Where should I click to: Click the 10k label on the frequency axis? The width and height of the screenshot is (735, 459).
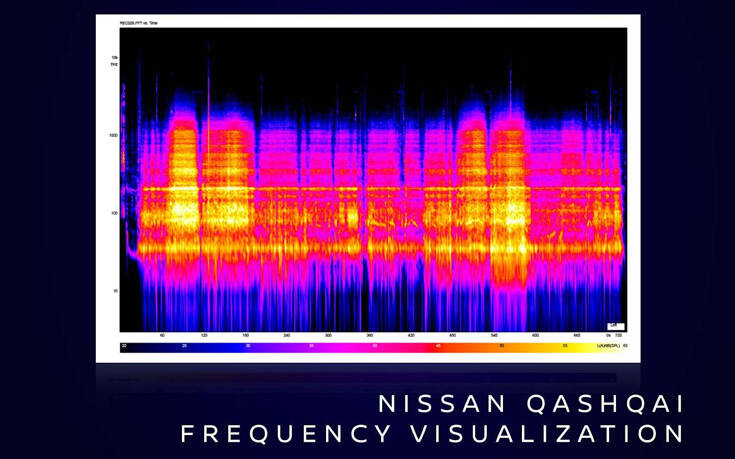pos(114,58)
